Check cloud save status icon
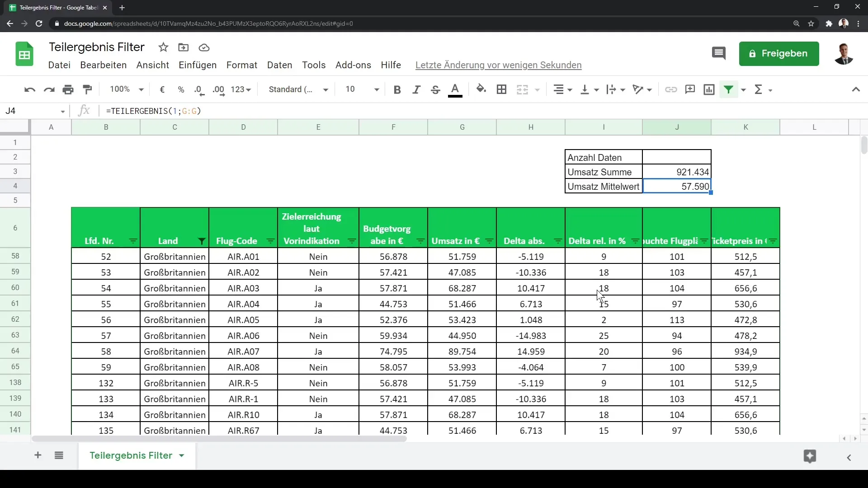This screenshot has height=488, width=868. tap(204, 47)
